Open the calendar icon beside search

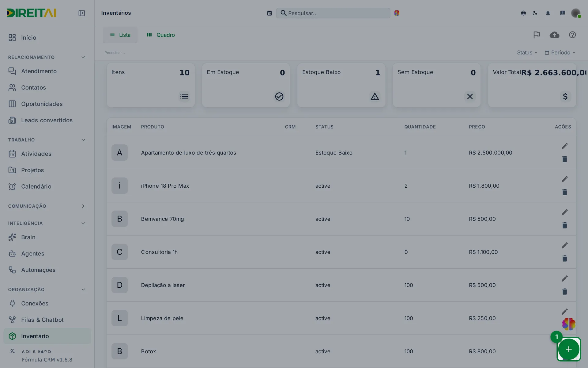[x=269, y=13]
